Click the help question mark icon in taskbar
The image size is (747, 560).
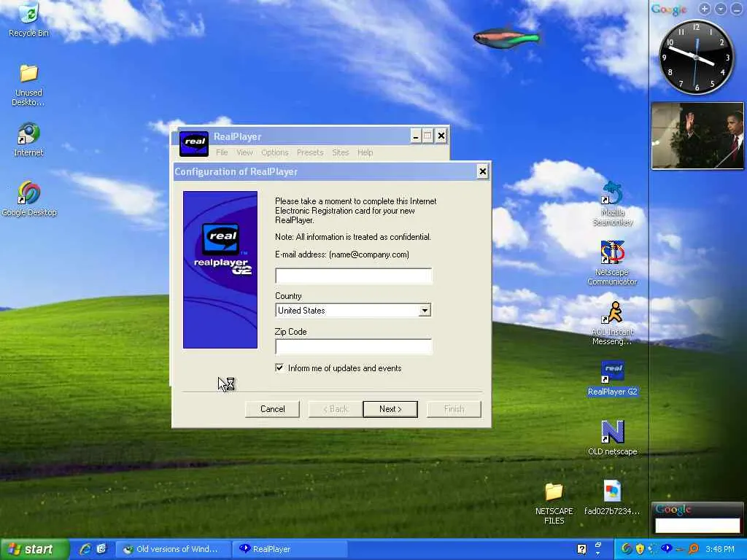581,549
